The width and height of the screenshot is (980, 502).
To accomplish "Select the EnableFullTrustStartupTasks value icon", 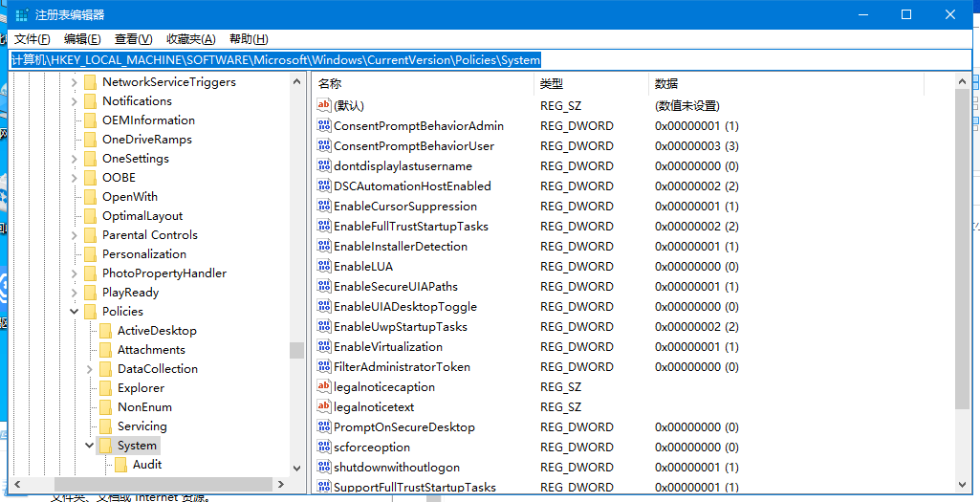I will [324, 226].
